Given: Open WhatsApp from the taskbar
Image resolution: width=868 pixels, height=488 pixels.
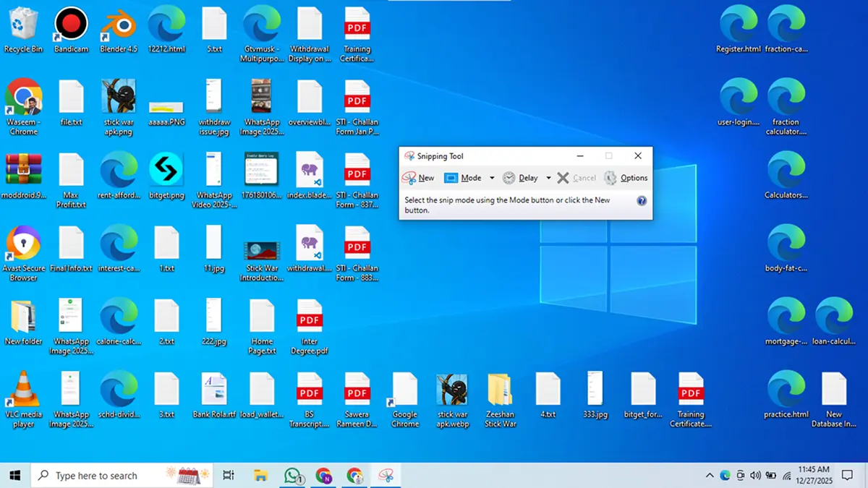Looking at the screenshot, I should point(293,475).
